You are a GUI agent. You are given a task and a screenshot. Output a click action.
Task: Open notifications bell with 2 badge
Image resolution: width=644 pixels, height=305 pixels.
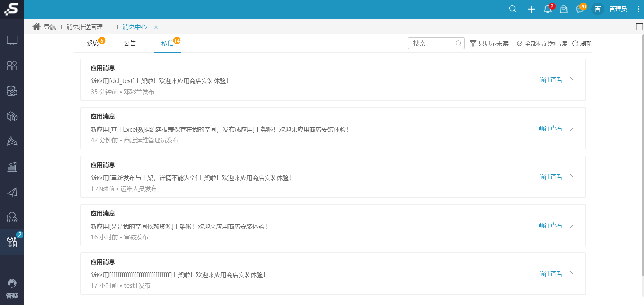coord(548,9)
